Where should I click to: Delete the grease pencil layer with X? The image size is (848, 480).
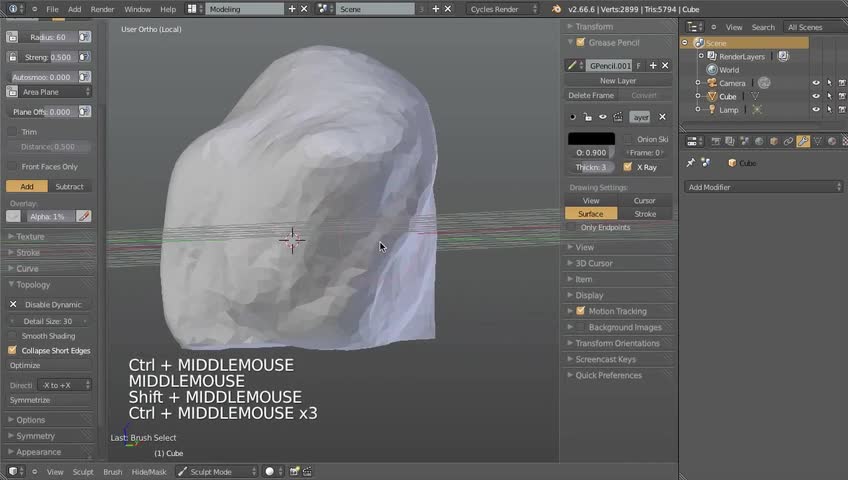(x=662, y=117)
